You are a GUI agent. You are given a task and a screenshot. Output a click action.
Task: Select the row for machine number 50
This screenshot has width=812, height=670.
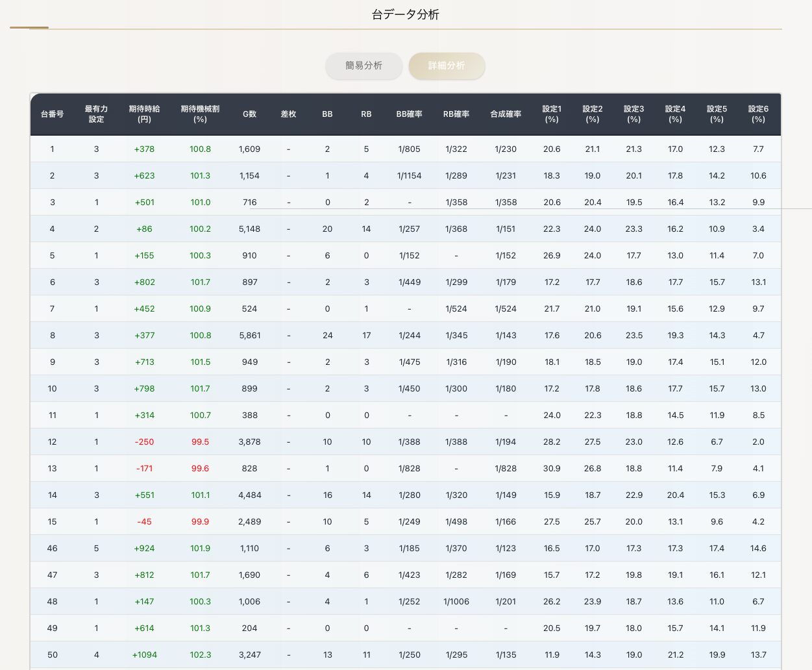[53, 654]
